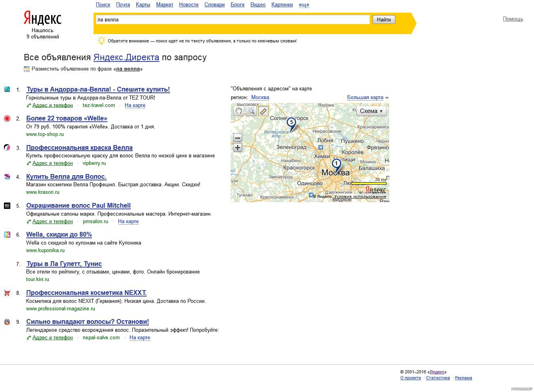Click the red favicon beside Welle ad
This screenshot has width=534, height=392.
pos(7,118)
